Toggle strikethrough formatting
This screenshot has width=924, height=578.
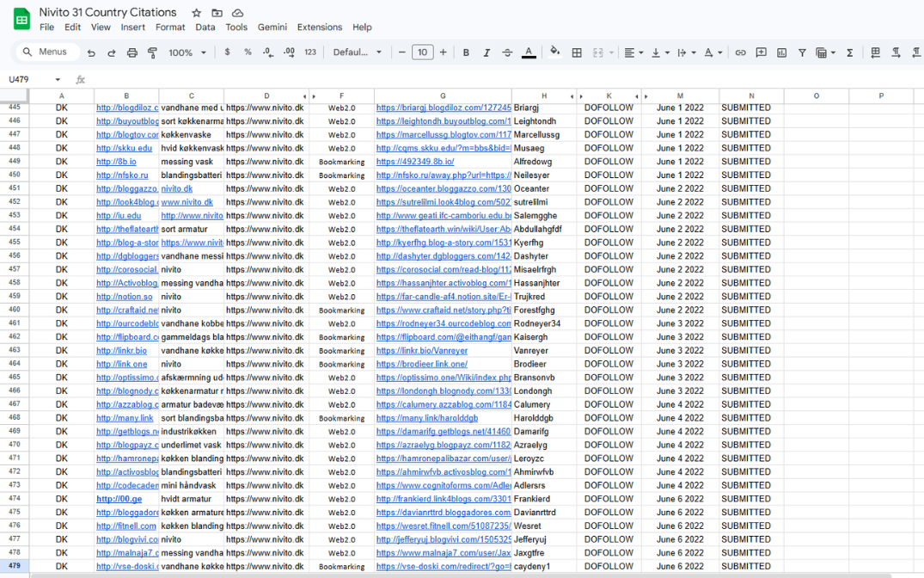(x=507, y=52)
